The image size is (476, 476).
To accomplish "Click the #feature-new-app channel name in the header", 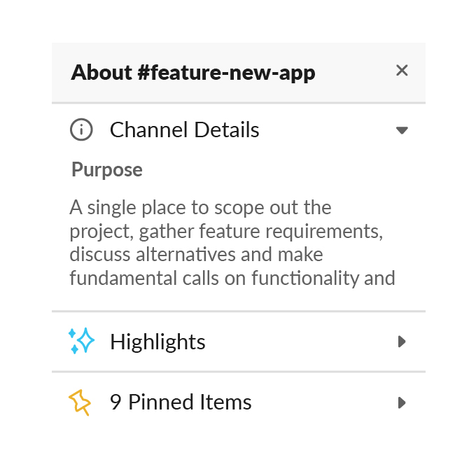I will [x=227, y=73].
